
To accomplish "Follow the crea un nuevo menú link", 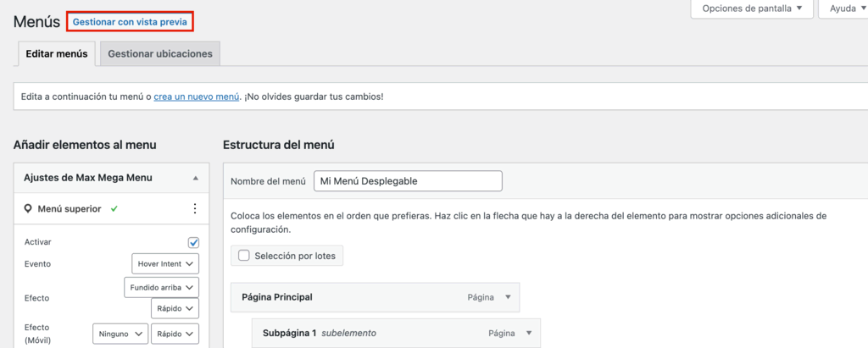I will pyautogui.click(x=197, y=97).
